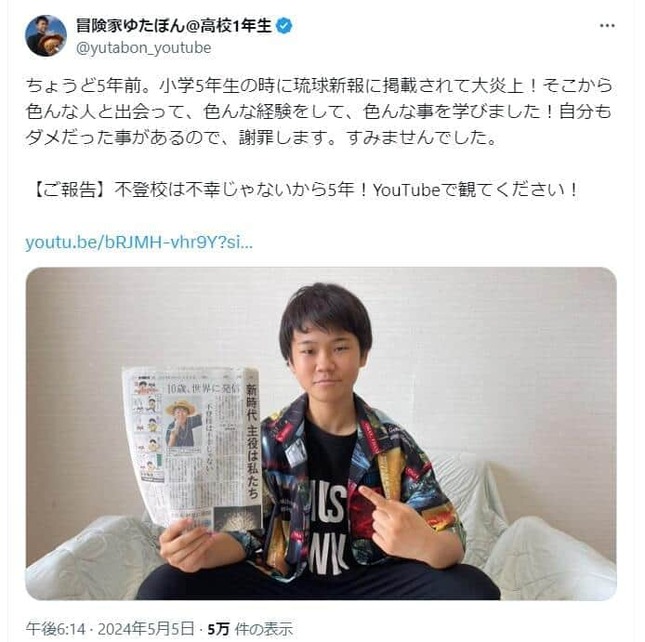
Task: Click the tweet paragraph starting ちょうど5年前
Action: [319, 112]
